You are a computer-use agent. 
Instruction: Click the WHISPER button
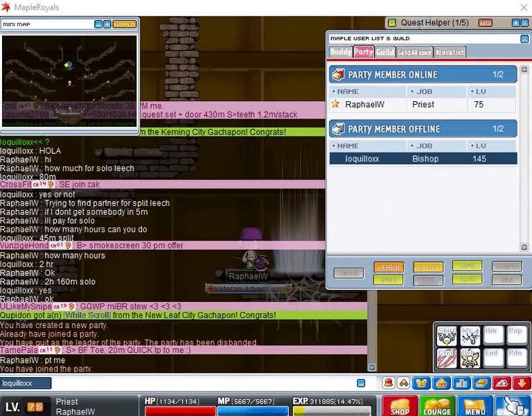[x=507, y=266]
